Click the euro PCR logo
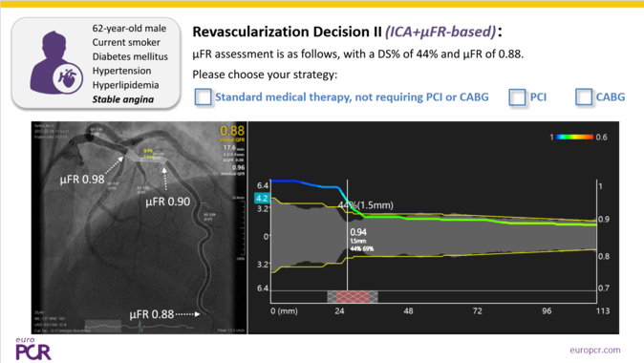 33,349
